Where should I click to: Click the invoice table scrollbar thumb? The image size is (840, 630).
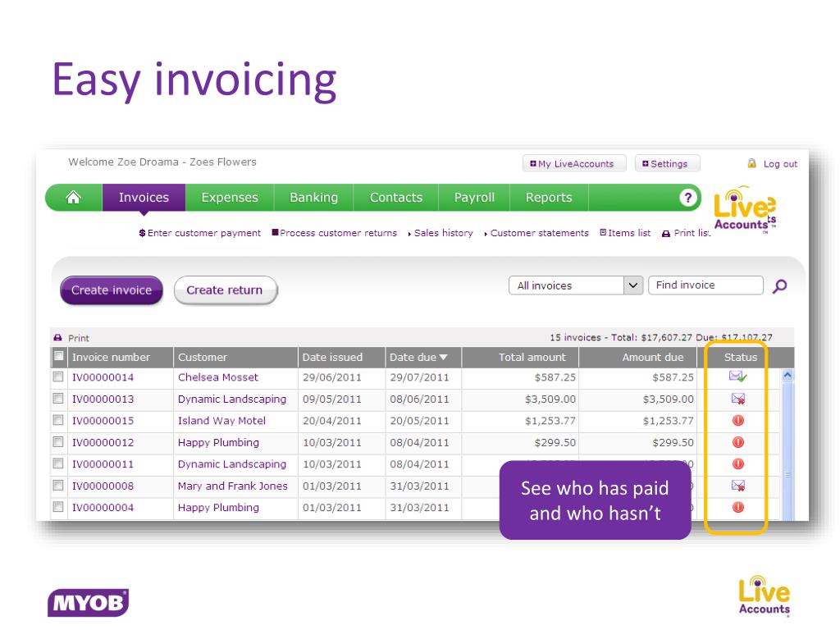pos(787,451)
